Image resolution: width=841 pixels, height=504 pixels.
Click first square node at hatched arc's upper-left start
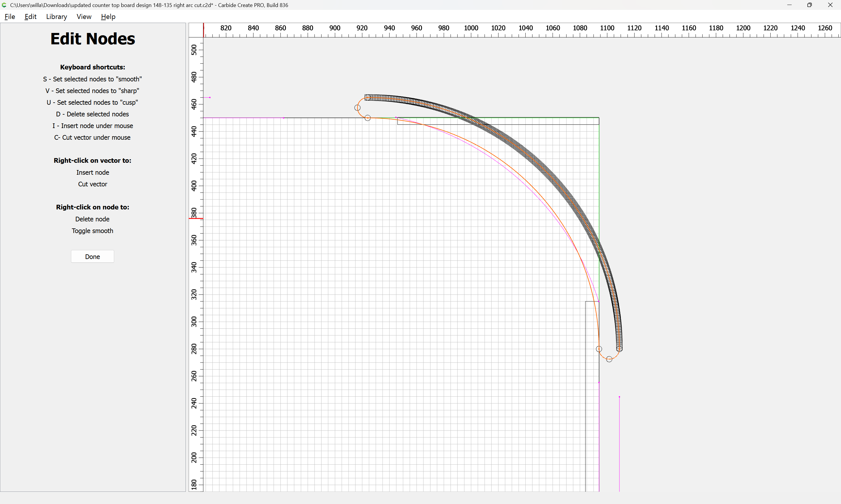(x=367, y=97)
